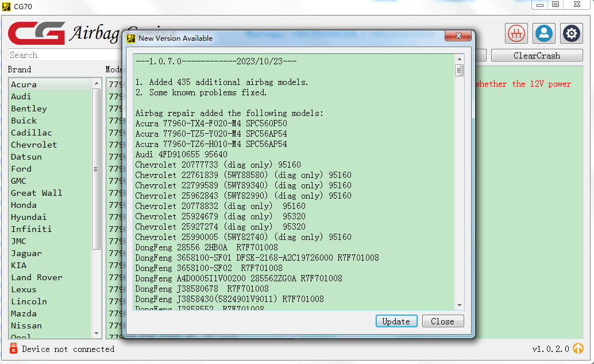The width and height of the screenshot is (594, 364).
Task: Select Honda in the Brand list
Action: (x=50, y=205)
